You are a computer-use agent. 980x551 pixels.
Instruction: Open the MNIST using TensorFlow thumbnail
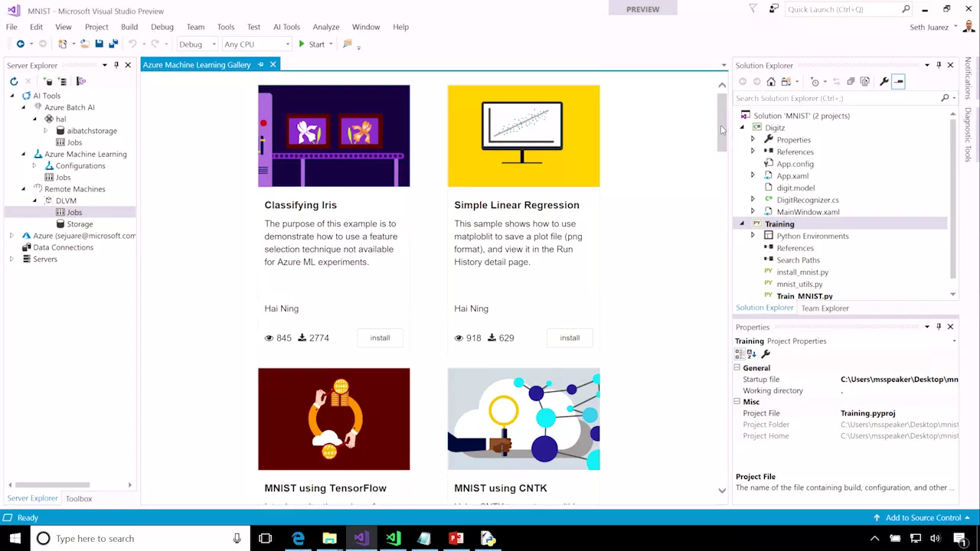(x=334, y=419)
